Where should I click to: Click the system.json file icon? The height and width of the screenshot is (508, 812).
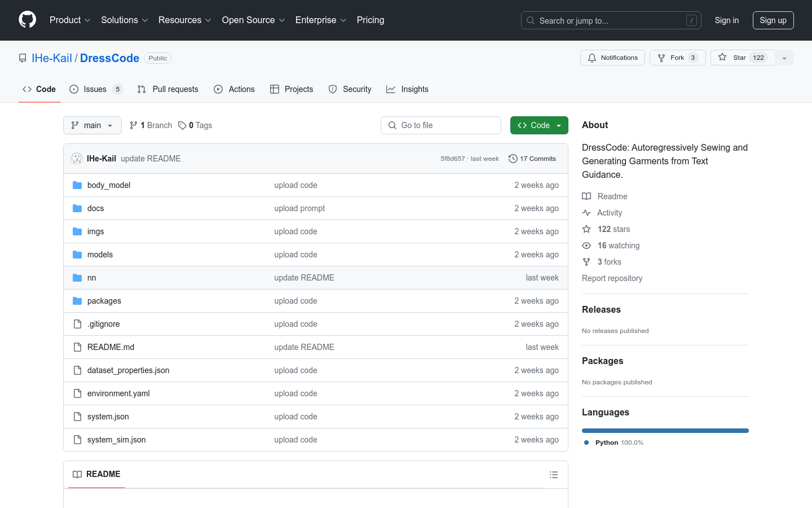click(x=77, y=417)
